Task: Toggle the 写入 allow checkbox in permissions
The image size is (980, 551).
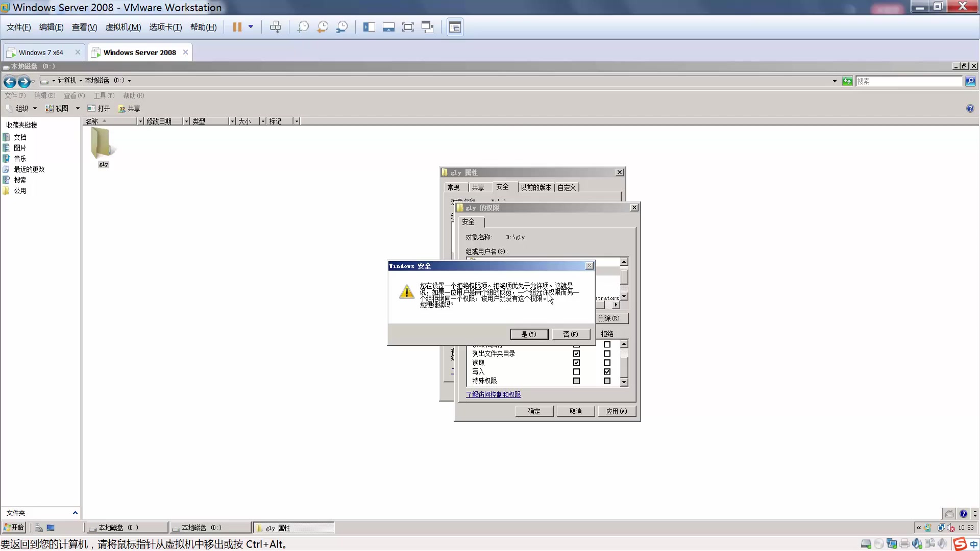Action: tap(576, 371)
